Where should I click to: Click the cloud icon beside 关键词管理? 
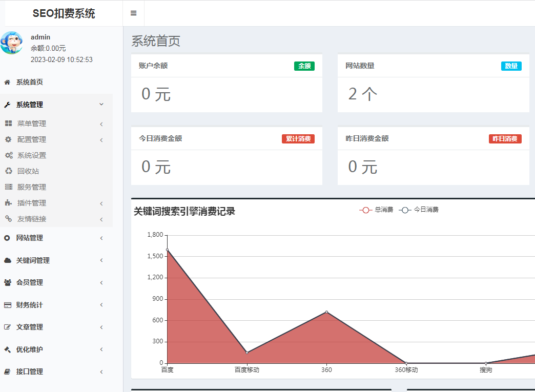(8, 260)
